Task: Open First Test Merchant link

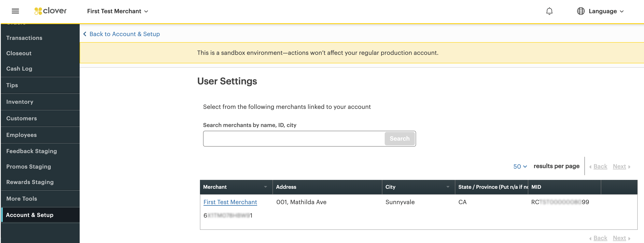Action: (x=230, y=202)
